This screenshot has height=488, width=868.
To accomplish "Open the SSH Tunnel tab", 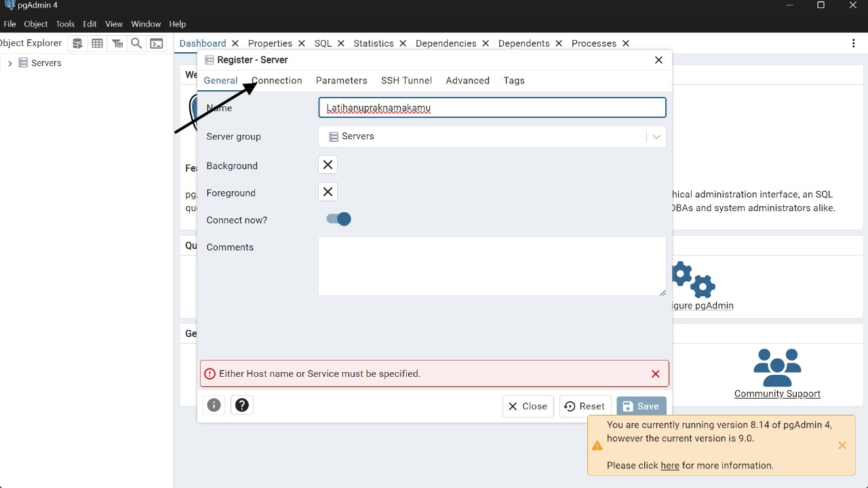I will click(x=406, y=80).
